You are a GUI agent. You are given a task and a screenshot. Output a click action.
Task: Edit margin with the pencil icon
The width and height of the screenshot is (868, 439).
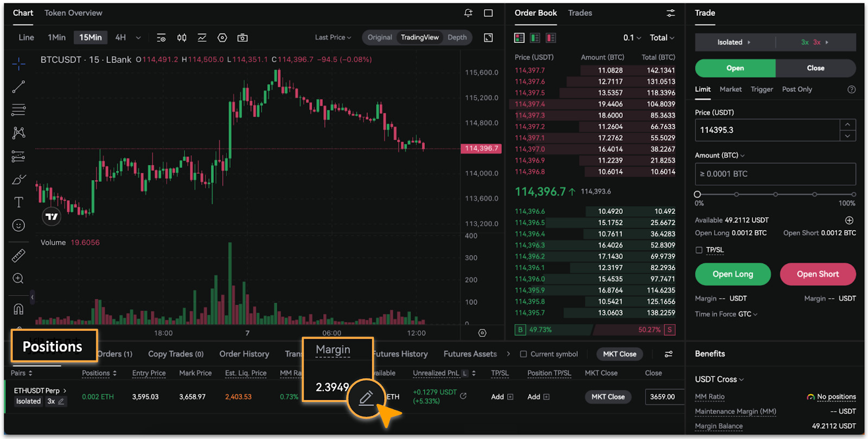click(x=366, y=398)
